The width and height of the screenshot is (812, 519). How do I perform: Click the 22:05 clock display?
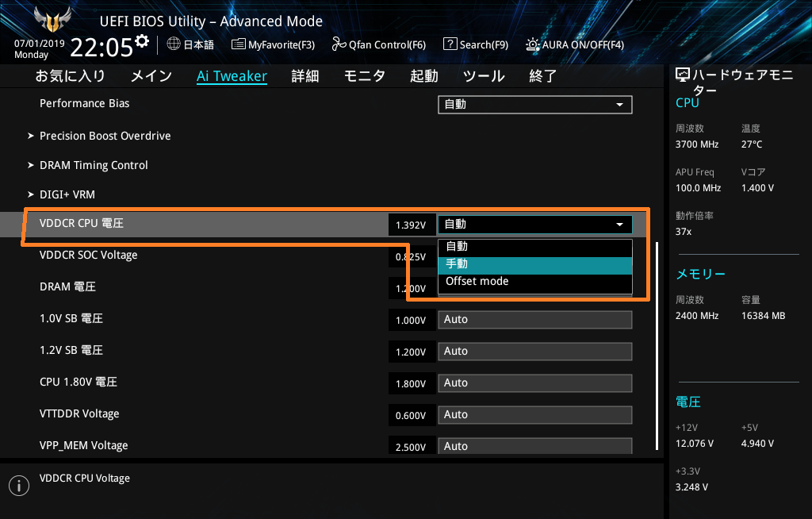(x=101, y=47)
